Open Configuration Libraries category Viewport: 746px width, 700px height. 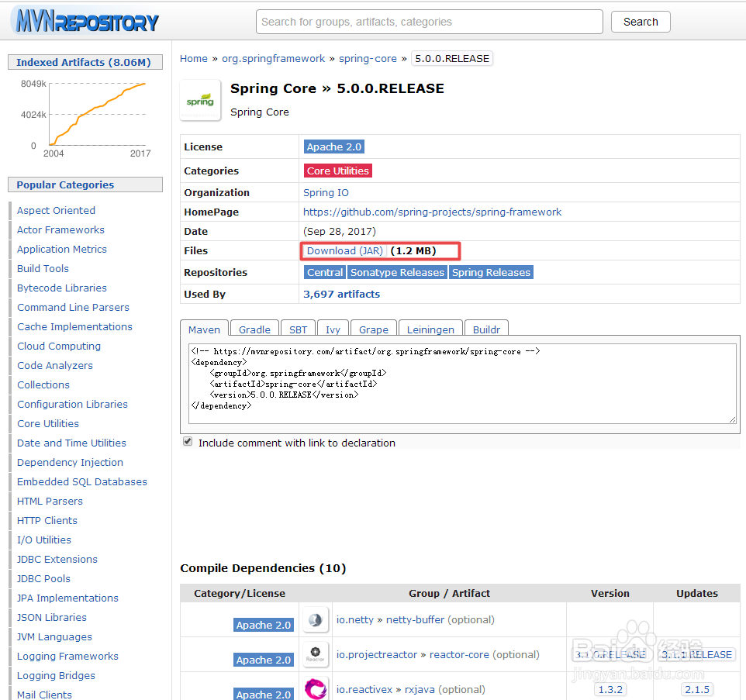point(72,404)
